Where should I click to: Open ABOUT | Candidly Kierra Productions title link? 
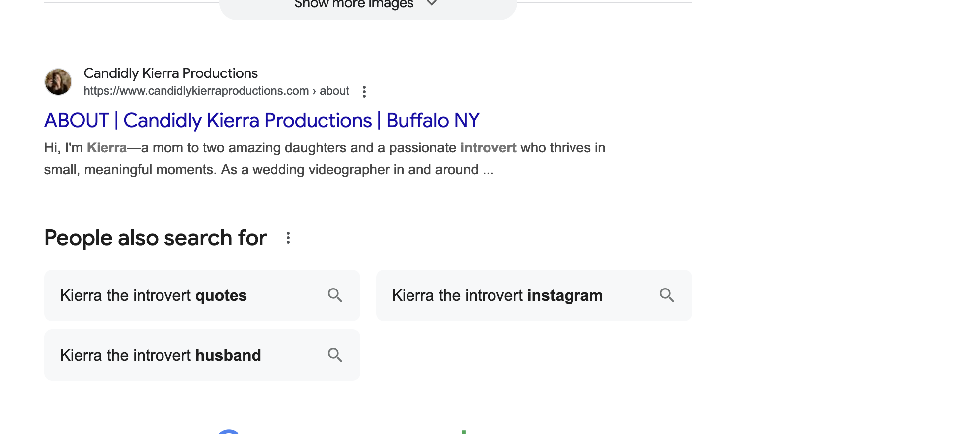[x=261, y=121]
